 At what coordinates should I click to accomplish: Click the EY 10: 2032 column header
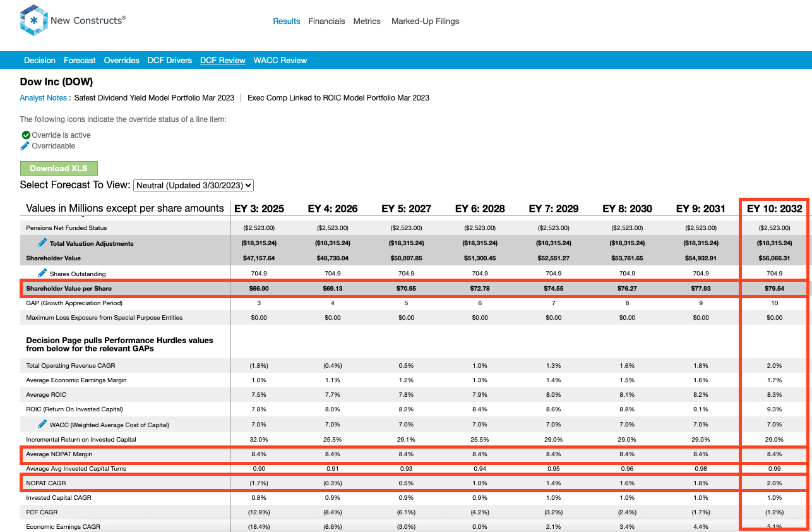tap(774, 209)
